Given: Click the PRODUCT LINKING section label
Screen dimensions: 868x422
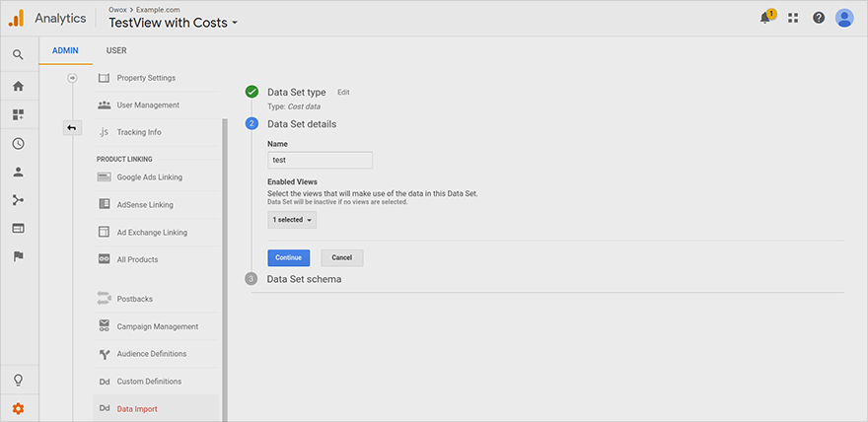Looking at the screenshot, I should point(124,160).
